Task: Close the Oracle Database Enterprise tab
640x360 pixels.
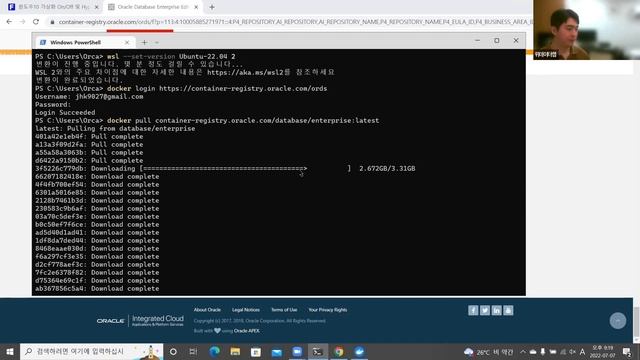Action: tap(196, 7)
